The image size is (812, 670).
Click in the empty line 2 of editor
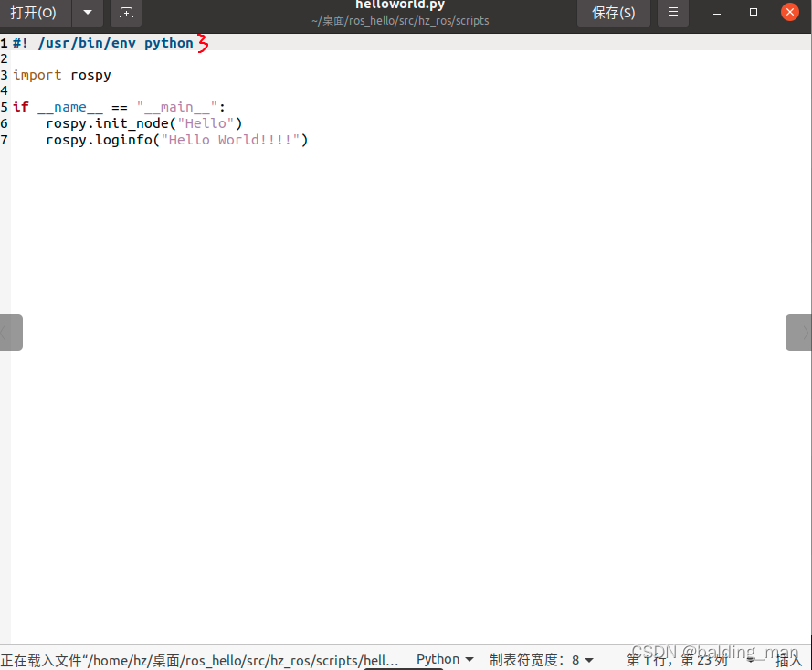[x=409, y=59]
